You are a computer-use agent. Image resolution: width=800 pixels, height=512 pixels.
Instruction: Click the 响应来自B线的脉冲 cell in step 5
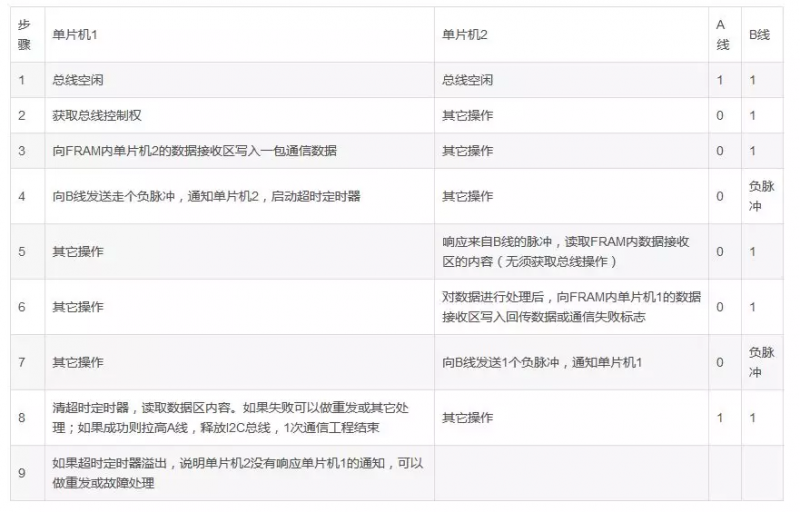click(x=571, y=252)
